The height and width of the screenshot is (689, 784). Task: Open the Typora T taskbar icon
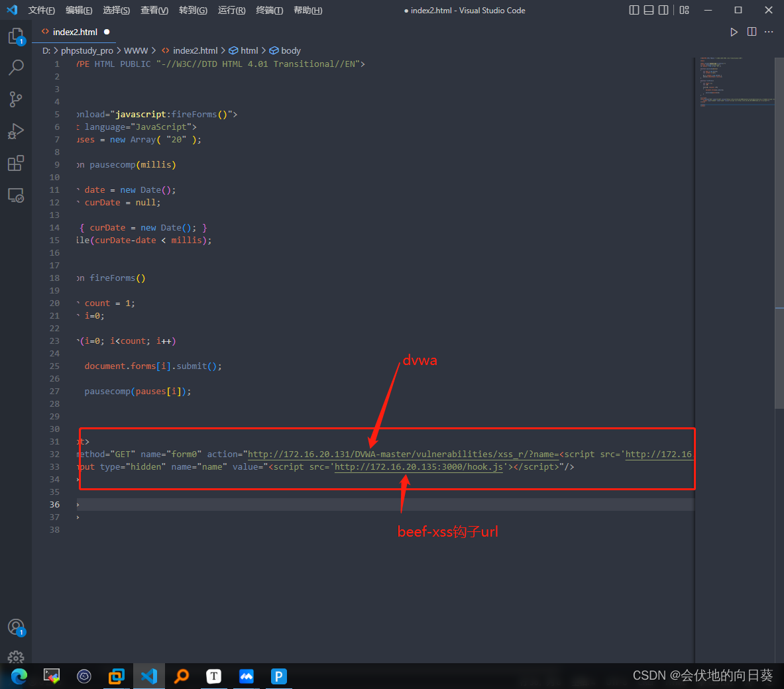[x=214, y=676]
